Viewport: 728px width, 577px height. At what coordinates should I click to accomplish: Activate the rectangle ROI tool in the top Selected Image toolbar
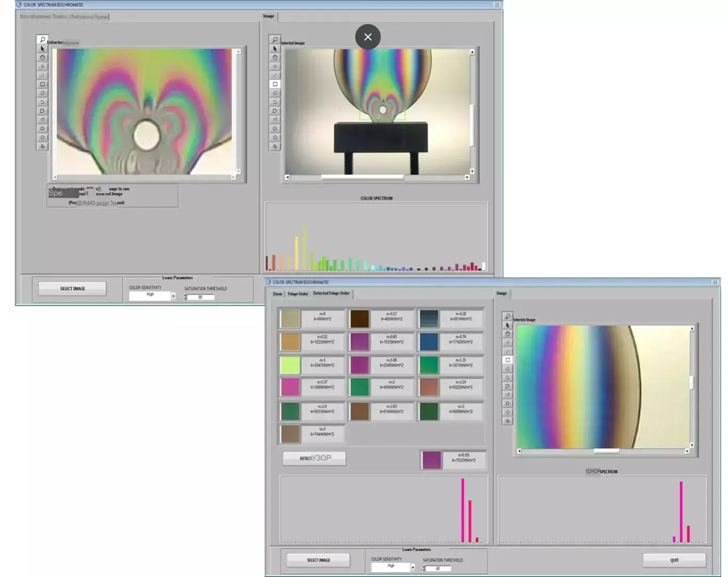pos(275,84)
